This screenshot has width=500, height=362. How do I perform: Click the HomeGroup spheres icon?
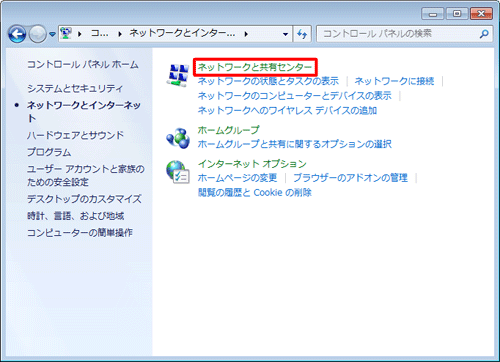click(x=178, y=138)
